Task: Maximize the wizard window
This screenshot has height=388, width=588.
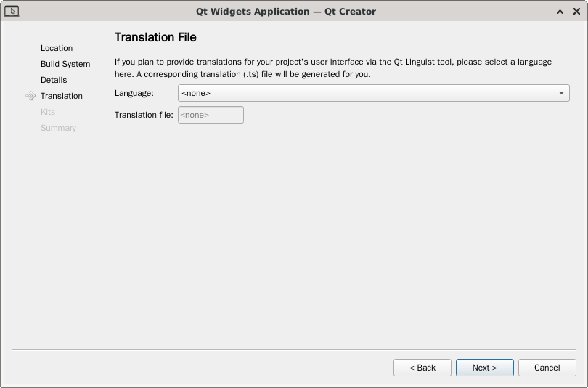Action: point(560,12)
